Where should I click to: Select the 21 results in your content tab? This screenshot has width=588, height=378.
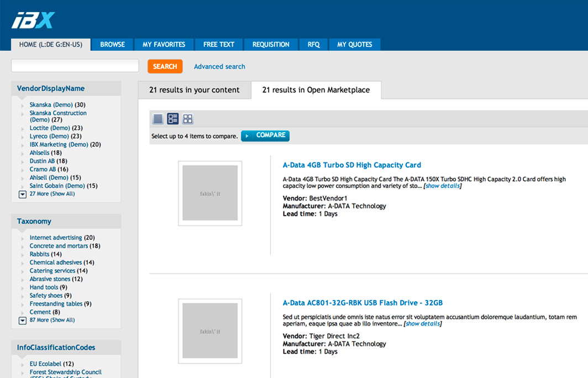[195, 90]
